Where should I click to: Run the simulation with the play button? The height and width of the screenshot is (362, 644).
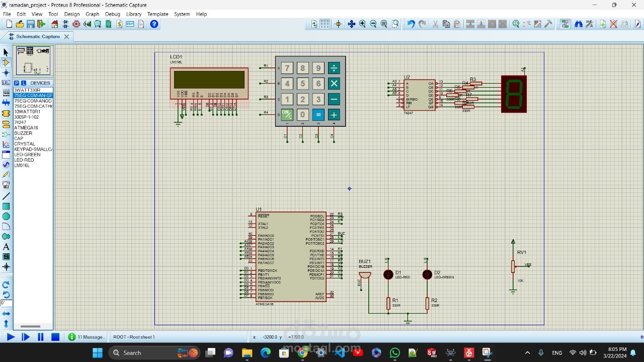pos(11,337)
